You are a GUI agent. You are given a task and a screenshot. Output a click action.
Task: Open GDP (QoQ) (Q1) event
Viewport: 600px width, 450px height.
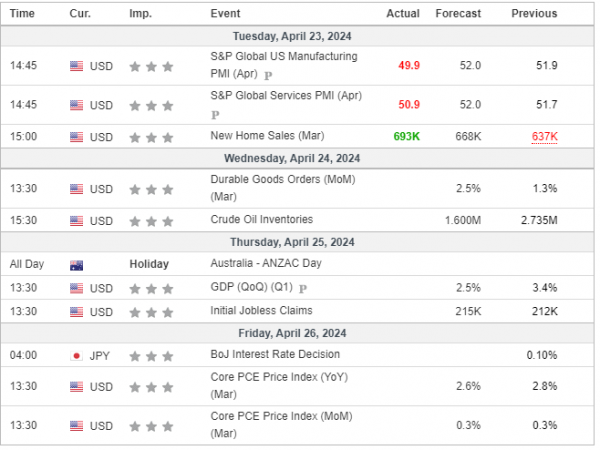tap(251, 287)
